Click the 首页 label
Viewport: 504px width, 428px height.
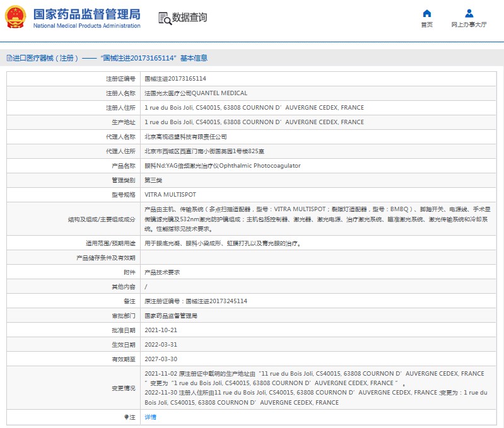point(427,25)
